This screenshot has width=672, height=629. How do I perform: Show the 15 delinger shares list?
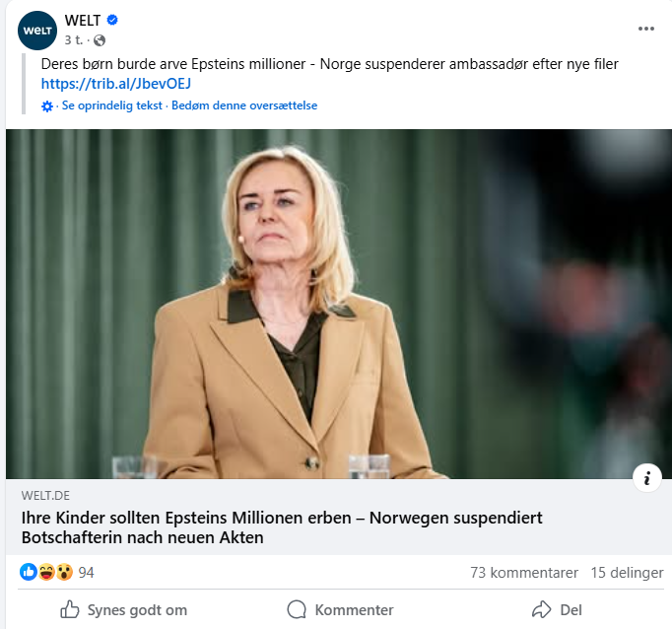[x=627, y=573]
